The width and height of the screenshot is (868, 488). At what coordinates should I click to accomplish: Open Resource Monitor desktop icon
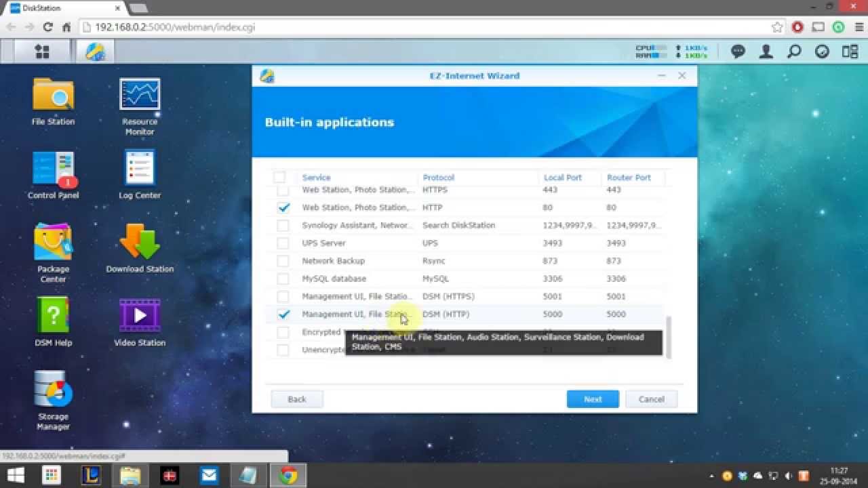click(140, 106)
